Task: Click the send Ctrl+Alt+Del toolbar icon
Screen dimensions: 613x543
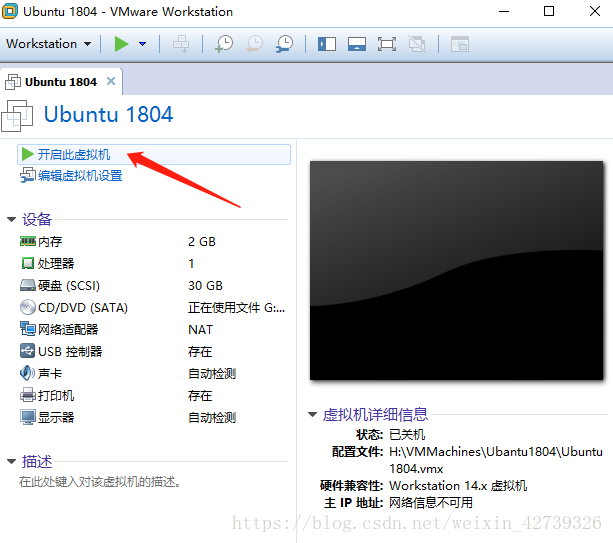Action: coord(181,44)
